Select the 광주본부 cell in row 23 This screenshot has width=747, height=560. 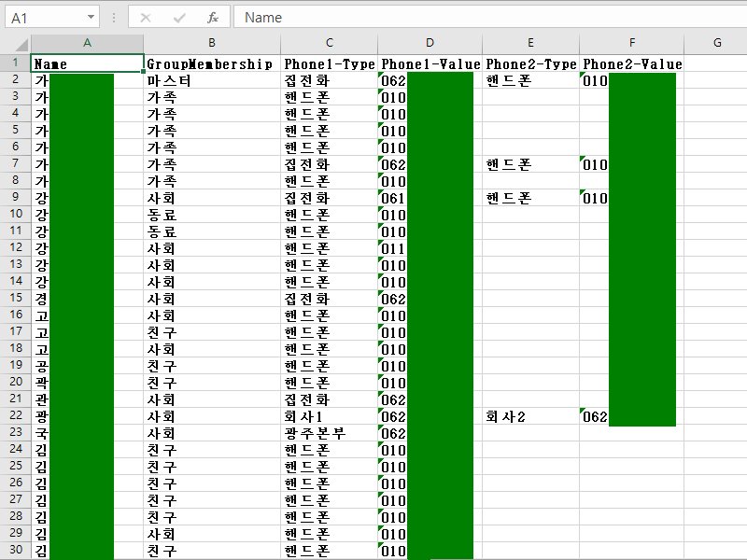[330, 433]
